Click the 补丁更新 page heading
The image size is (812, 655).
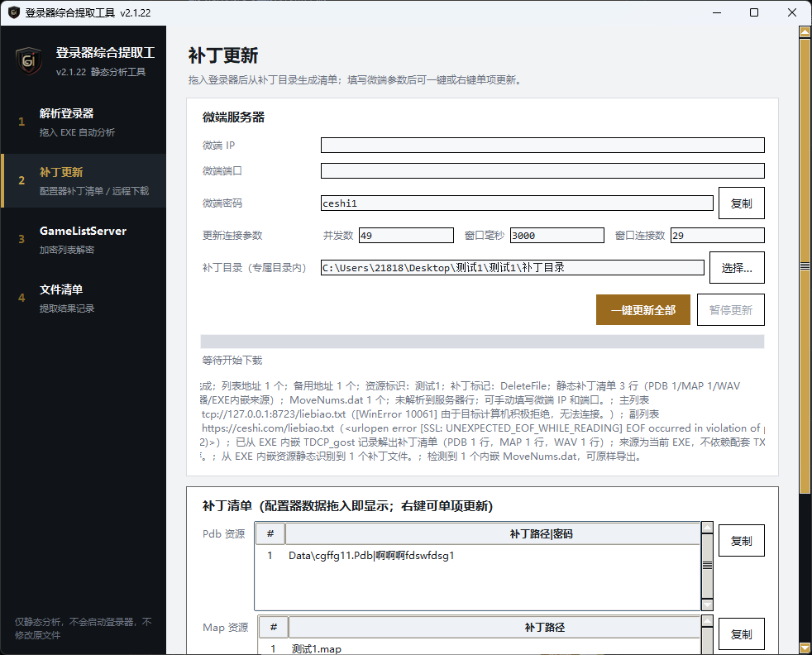[x=223, y=55]
